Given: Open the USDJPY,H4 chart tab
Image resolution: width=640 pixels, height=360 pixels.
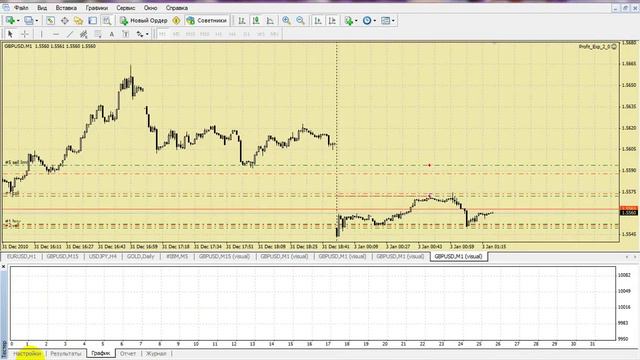Looking at the screenshot, I should tap(103, 257).
